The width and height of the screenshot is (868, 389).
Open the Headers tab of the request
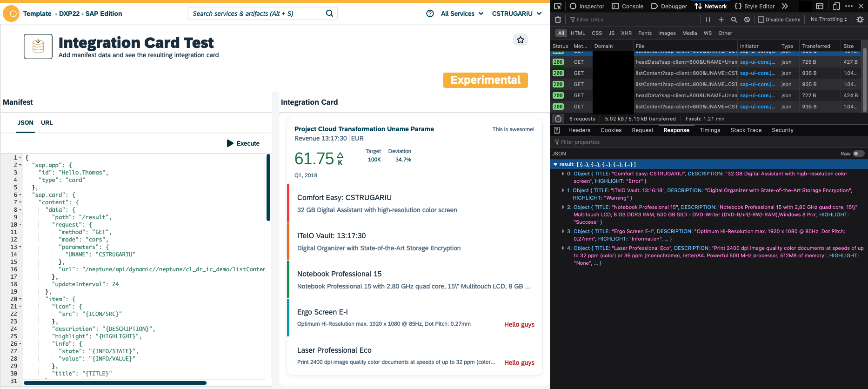[x=579, y=130]
